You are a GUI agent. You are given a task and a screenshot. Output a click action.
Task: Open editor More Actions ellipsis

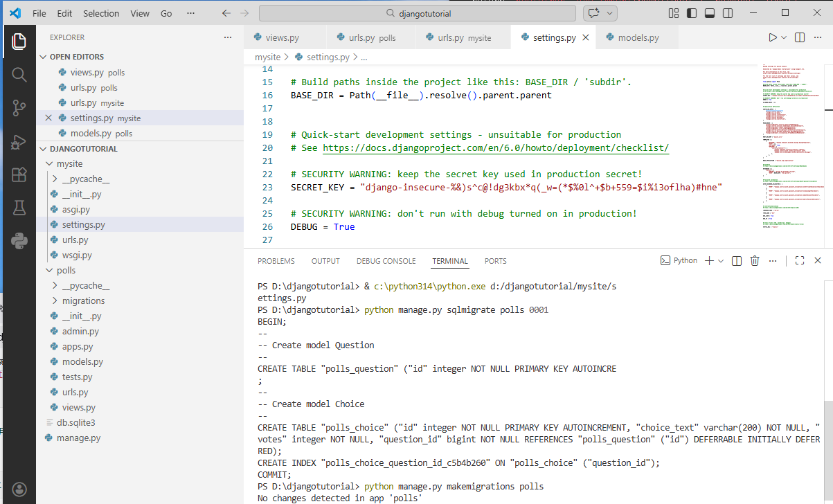[818, 37]
